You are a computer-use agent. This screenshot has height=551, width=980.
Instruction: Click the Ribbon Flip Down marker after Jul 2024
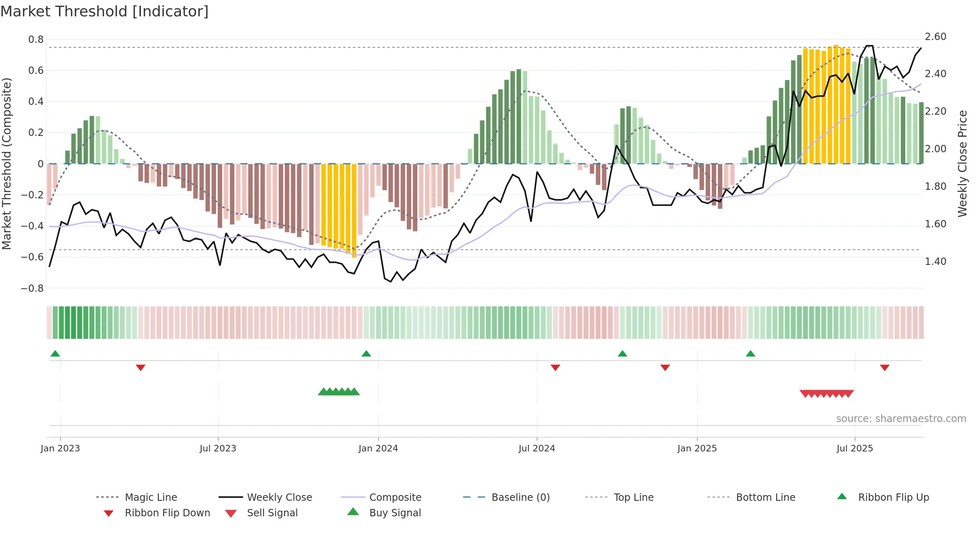coord(555,368)
